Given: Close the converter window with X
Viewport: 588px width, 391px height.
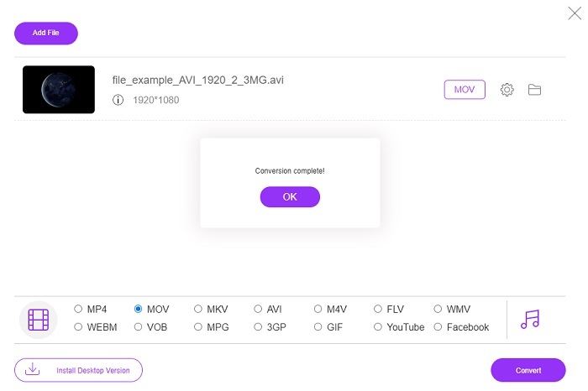Looking at the screenshot, I should click(x=575, y=13).
